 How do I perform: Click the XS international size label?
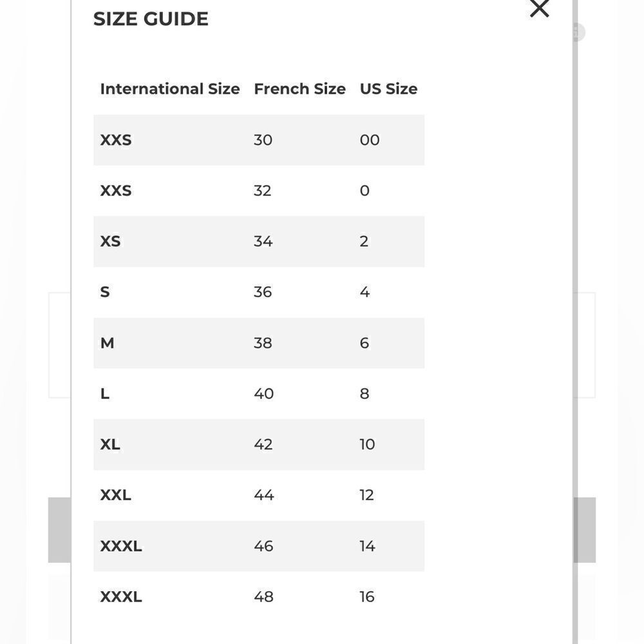110,241
